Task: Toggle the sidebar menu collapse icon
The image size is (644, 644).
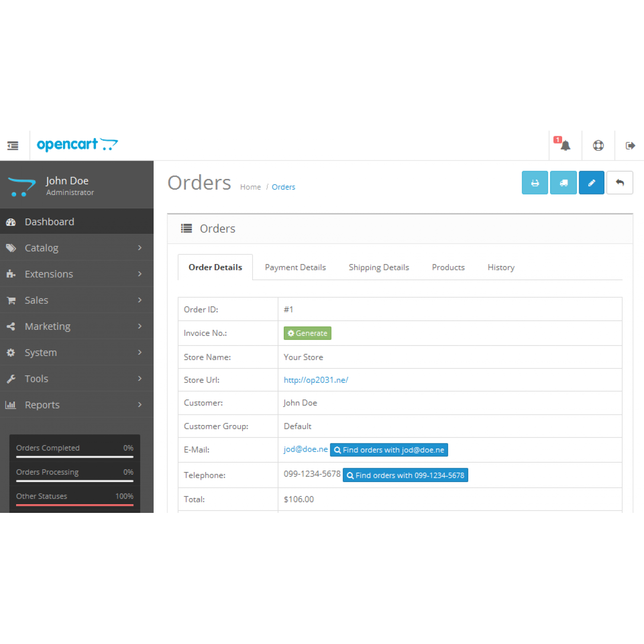Action: coord(13,145)
